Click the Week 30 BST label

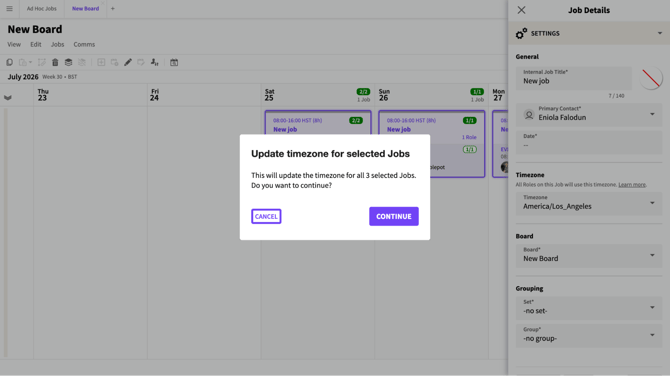59,77
